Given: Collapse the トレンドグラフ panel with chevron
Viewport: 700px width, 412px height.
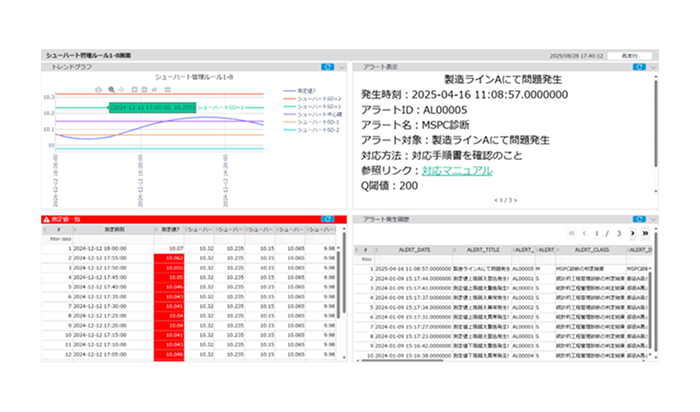Looking at the screenshot, I should (x=341, y=66).
